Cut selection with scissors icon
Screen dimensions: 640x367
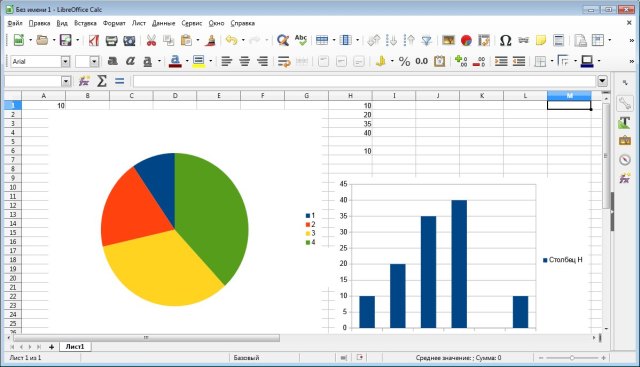151,40
